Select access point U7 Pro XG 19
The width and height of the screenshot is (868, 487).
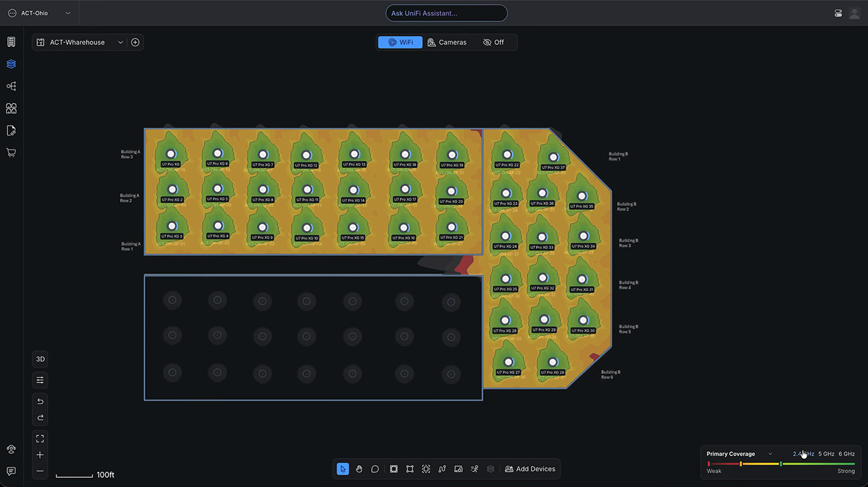tap(453, 155)
